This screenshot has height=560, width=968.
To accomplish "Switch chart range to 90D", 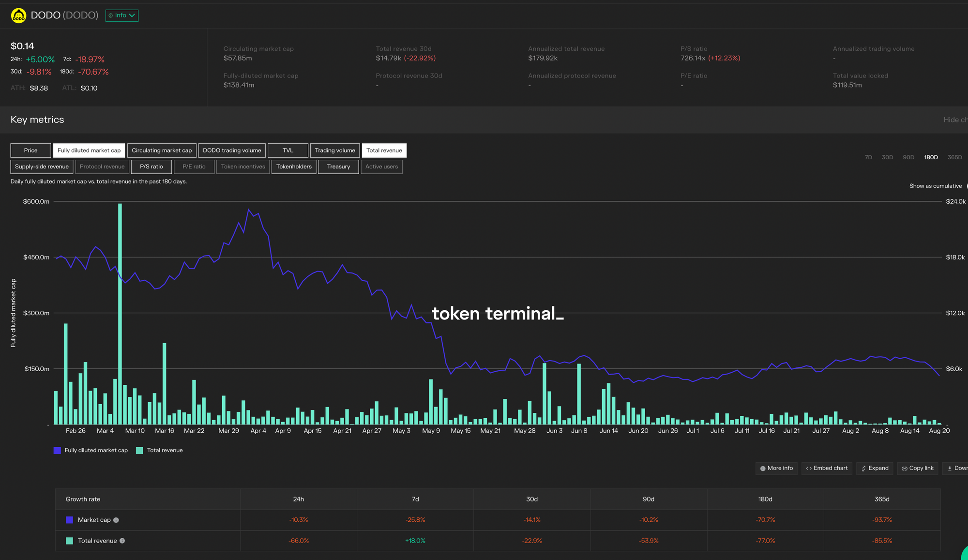I will 908,157.
